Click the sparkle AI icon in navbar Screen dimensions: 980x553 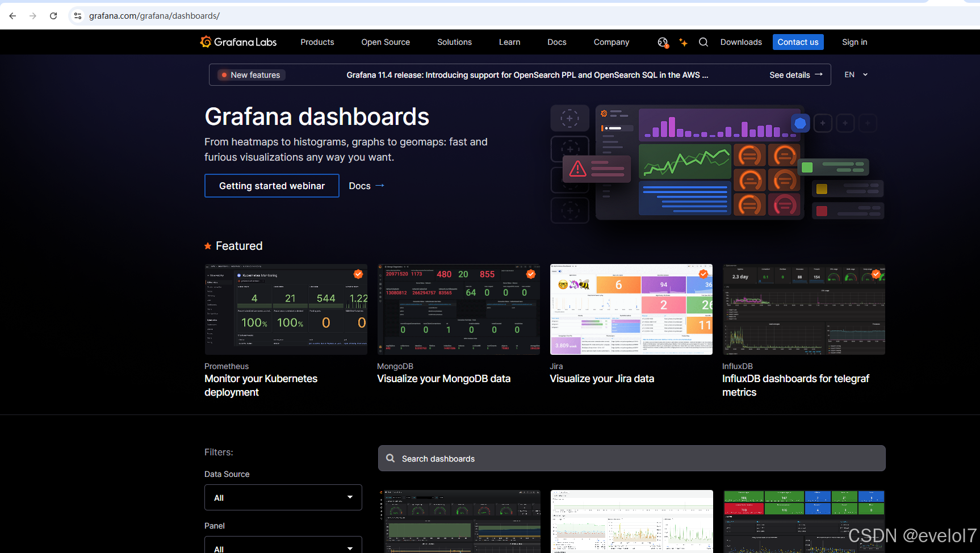(x=683, y=42)
